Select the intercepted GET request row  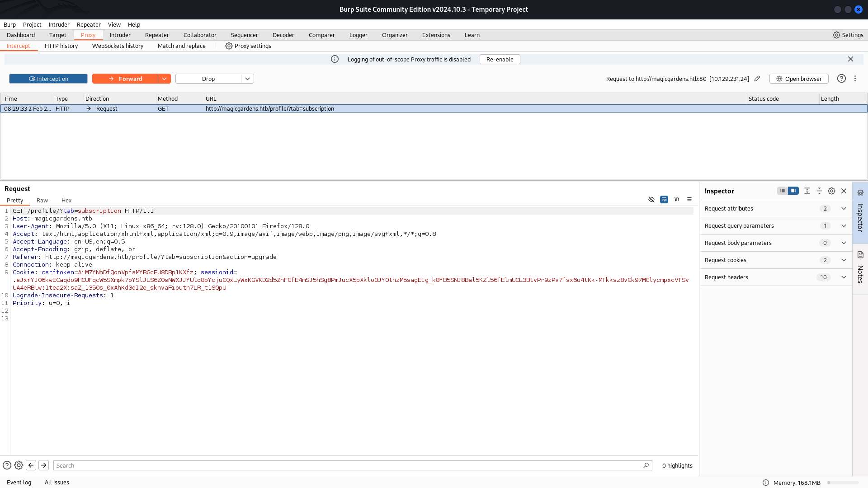pyautogui.click(x=434, y=108)
